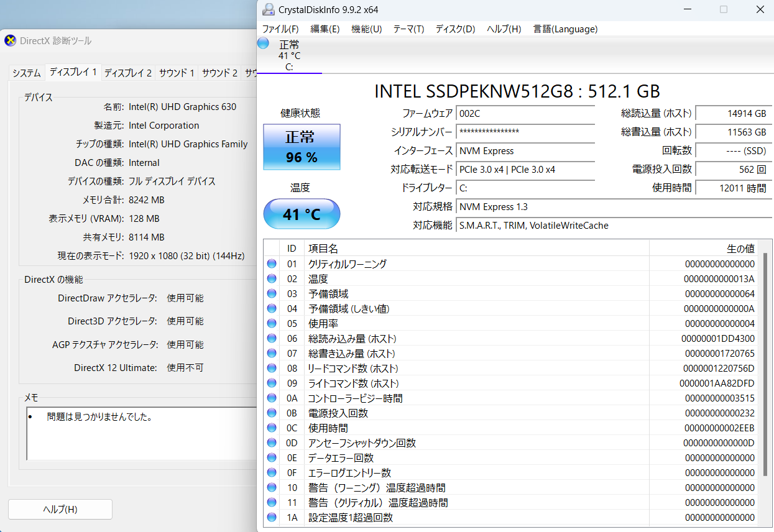Maximize the CrystalDiskInfo window
This screenshot has width=774, height=532.
click(x=724, y=9)
